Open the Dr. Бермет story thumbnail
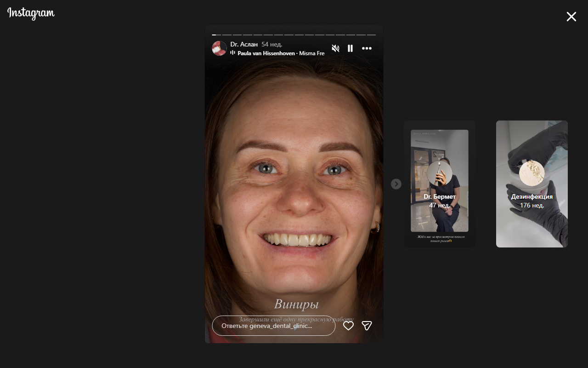This screenshot has width=588, height=368. point(439,184)
